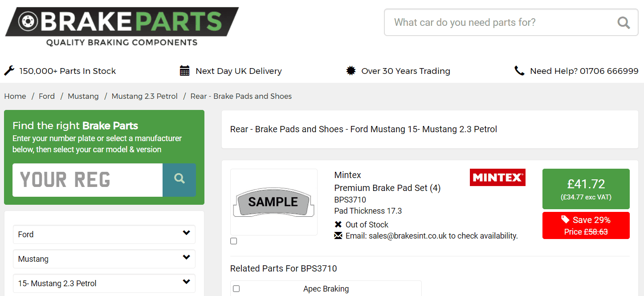This screenshot has height=296, width=644.
Task: Open the SAMPLE brake pad product image
Action: tap(274, 202)
